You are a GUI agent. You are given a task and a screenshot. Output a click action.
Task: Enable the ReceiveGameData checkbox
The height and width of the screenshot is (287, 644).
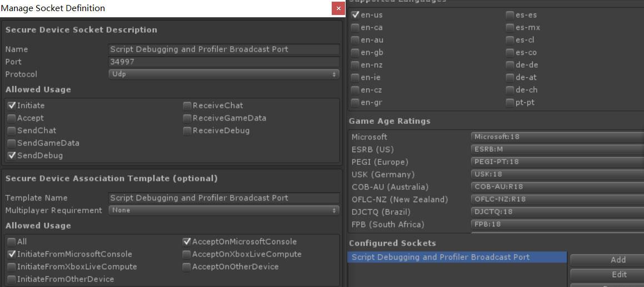point(187,118)
